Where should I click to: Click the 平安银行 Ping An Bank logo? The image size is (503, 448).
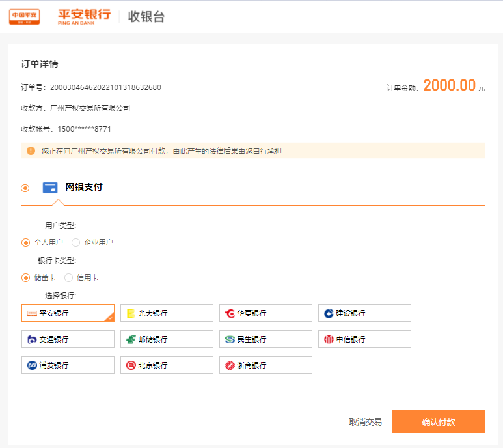[x=85, y=17]
